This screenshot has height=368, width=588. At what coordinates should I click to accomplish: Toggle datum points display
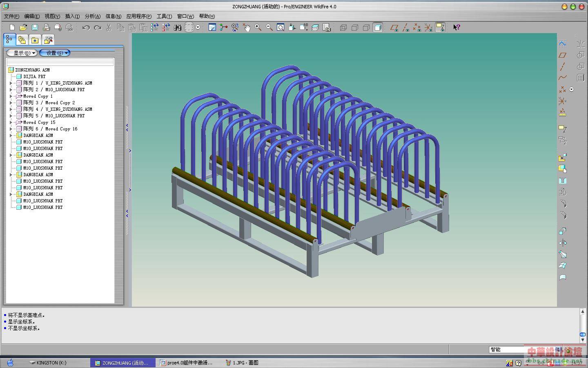coord(417,27)
